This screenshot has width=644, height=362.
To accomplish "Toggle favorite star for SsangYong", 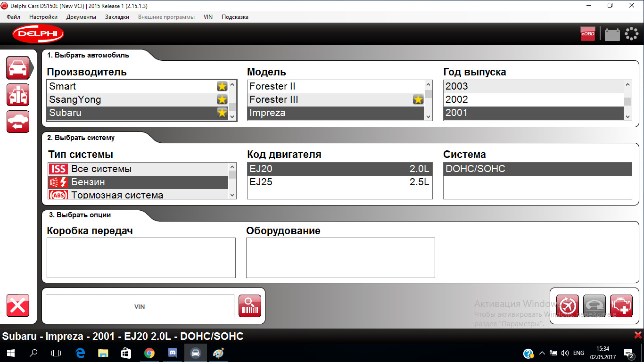I will [222, 99].
